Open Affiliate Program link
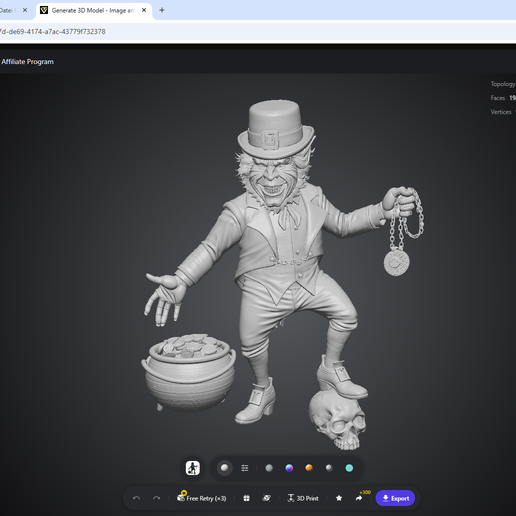516x516 pixels. [27, 62]
